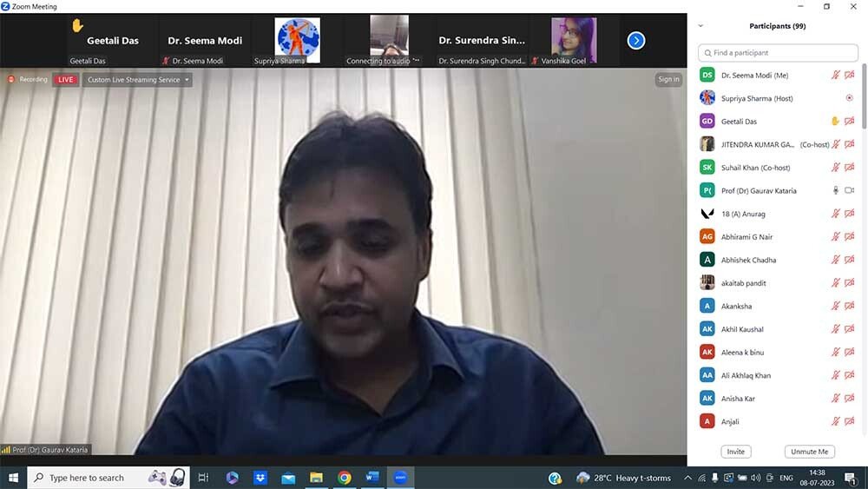Click the video camera icon for Prof (Dr) Gaurav Kataria

pyautogui.click(x=849, y=190)
